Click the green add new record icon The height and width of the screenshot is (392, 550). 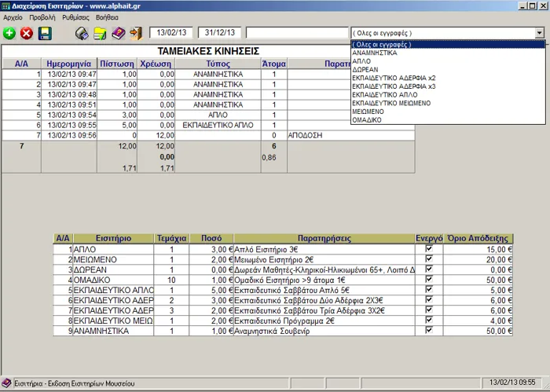(x=9, y=33)
